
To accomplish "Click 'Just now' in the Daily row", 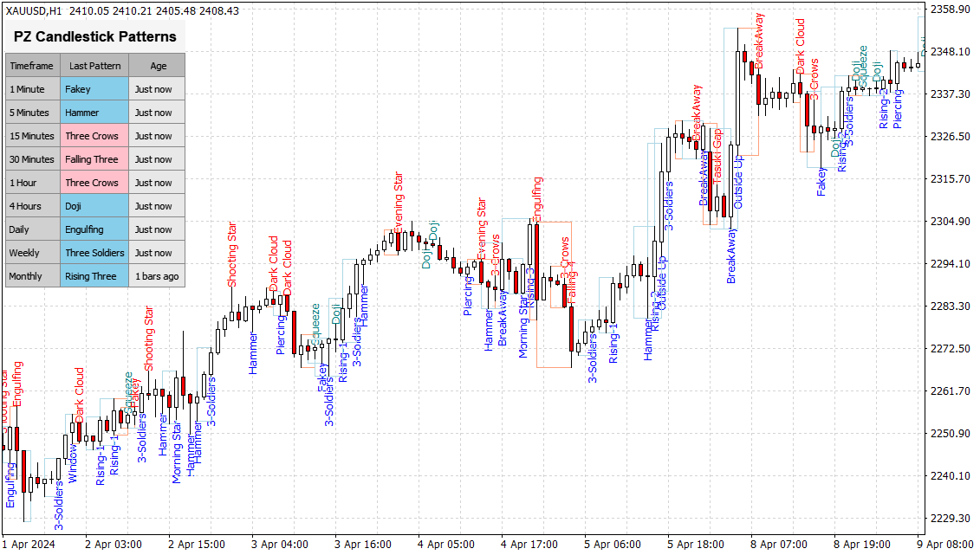I will (x=157, y=229).
